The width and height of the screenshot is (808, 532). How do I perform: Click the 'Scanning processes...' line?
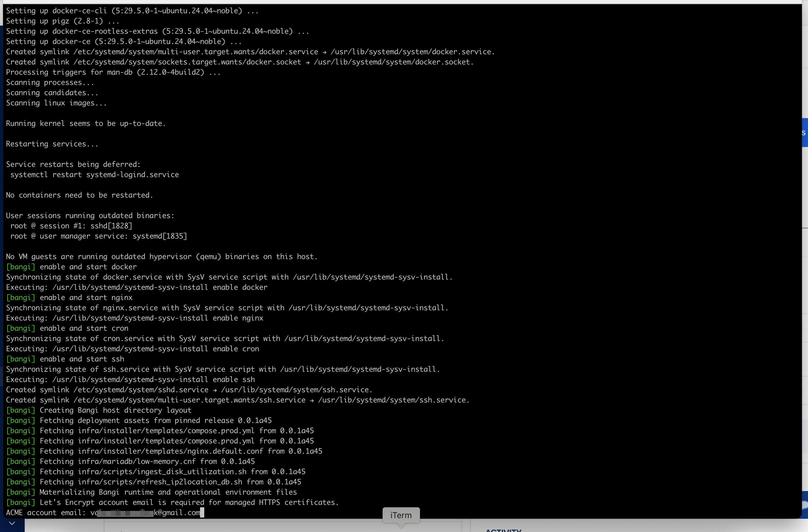click(50, 83)
